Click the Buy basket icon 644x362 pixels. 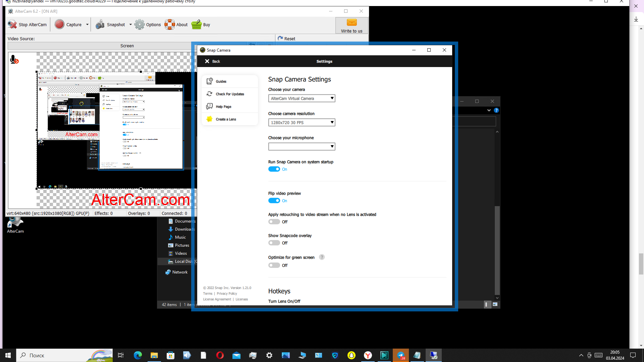click(197, 24)
